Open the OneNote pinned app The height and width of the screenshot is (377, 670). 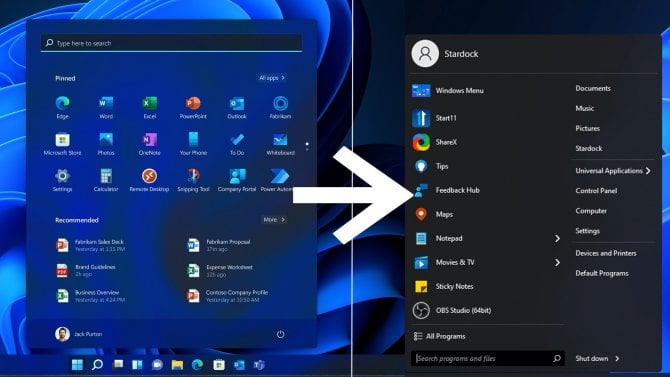(150, 144)
